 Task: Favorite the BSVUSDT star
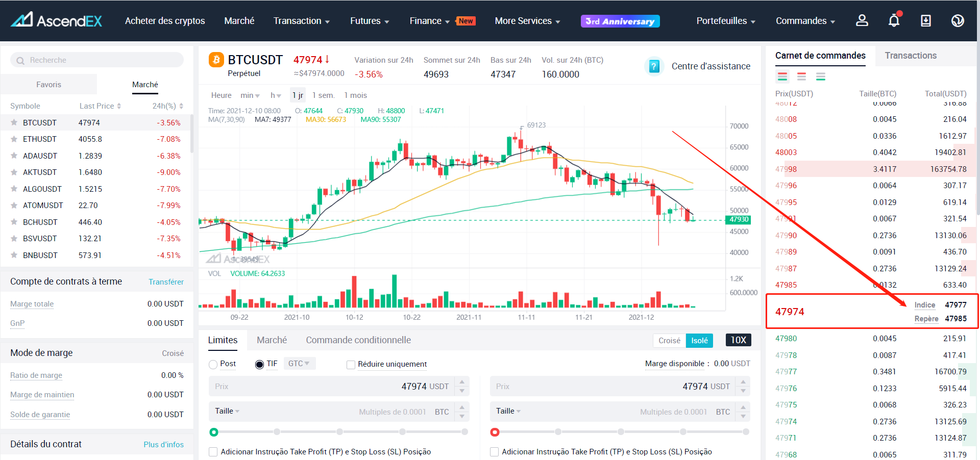[x=14, y=238]
